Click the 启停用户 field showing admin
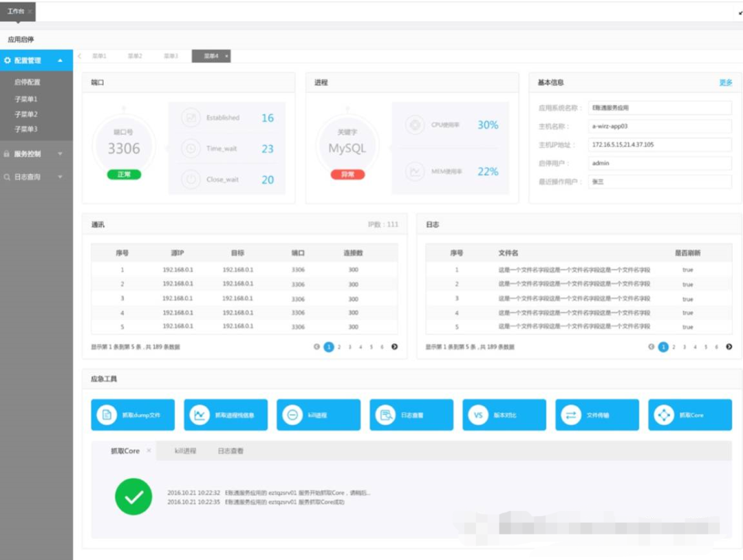Image resolution: width=743 pixels, height=560 pixels. [660, 163]
